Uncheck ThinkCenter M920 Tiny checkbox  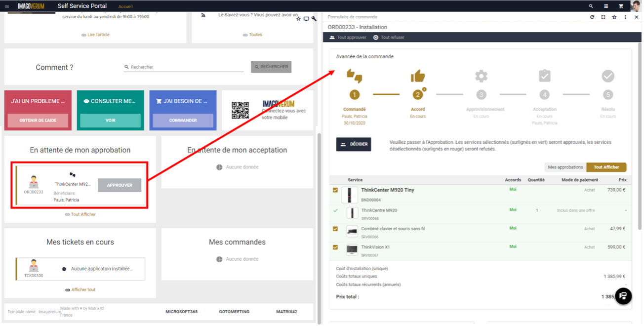pyautogui.click(x=335, y=190)
